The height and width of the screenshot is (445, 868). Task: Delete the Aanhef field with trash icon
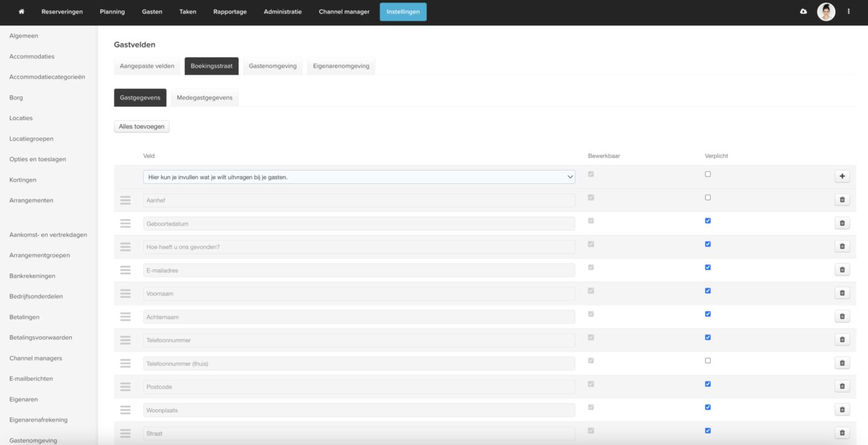(841, 200)
